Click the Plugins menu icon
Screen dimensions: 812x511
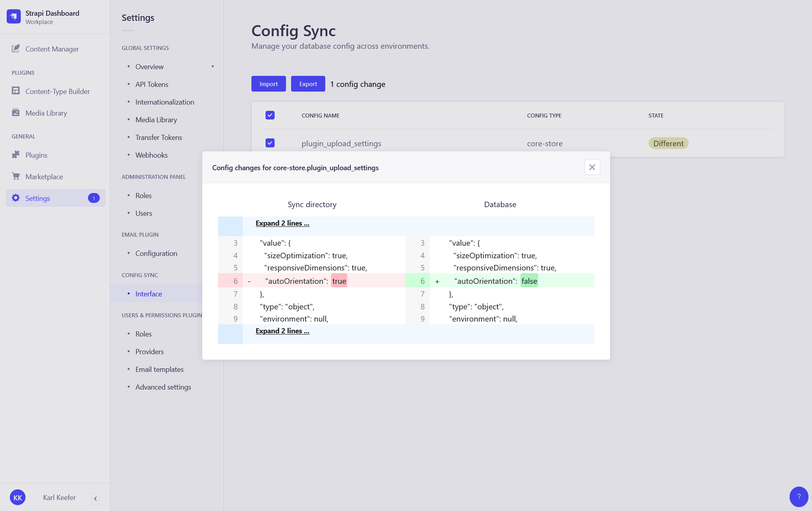click(x=16, y=155)
